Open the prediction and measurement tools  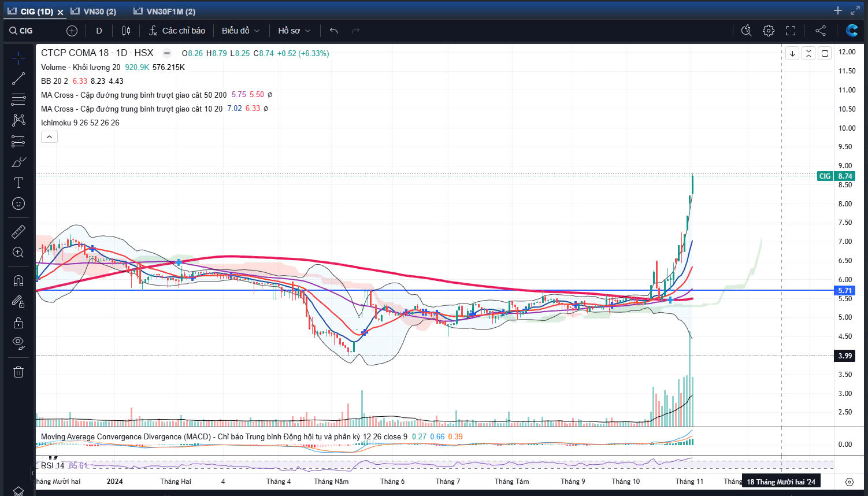(x=18, y=141)
